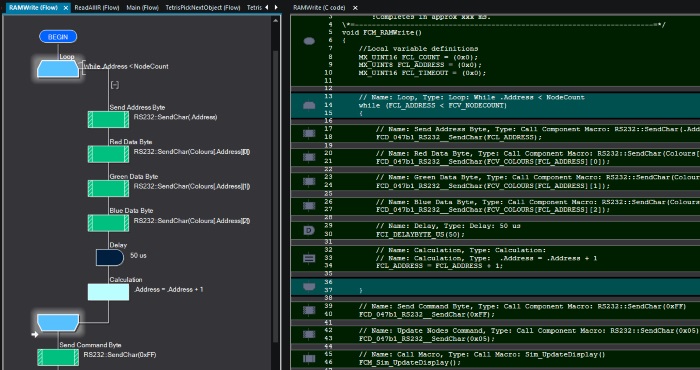Click 'RS232::SendChar(.Address)' text
The width and height of the screenshot is (700, 370).
pyautogui.click(x=175, y=117)
